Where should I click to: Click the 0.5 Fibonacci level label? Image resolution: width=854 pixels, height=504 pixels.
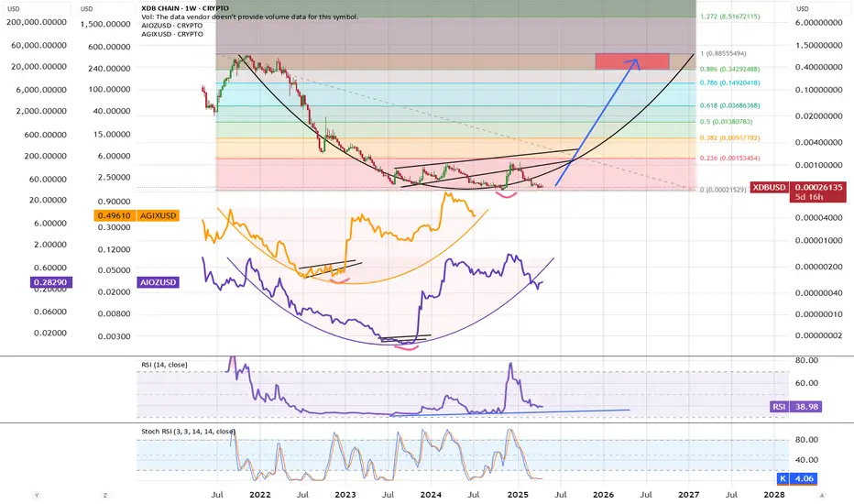pyautogui.click(x=726, y=122)
